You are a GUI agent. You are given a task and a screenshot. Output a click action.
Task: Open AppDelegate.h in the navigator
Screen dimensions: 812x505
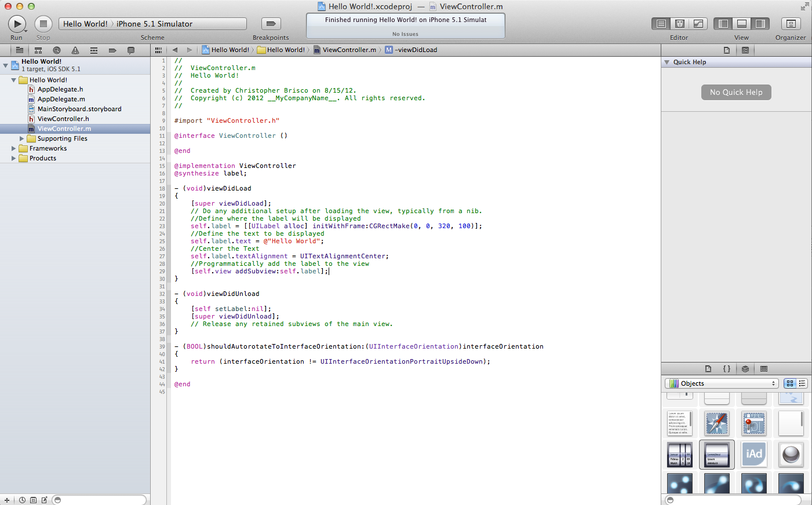60,89
